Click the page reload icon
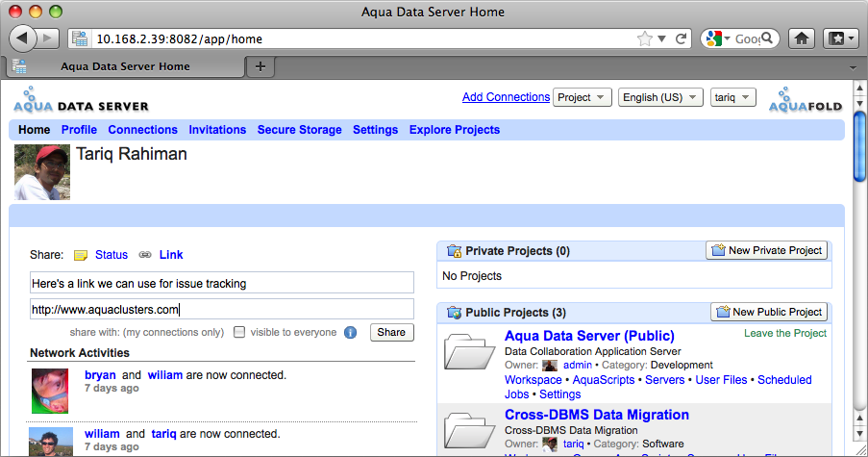The height and width of the screenshot is (457, 868). (682, 39)
